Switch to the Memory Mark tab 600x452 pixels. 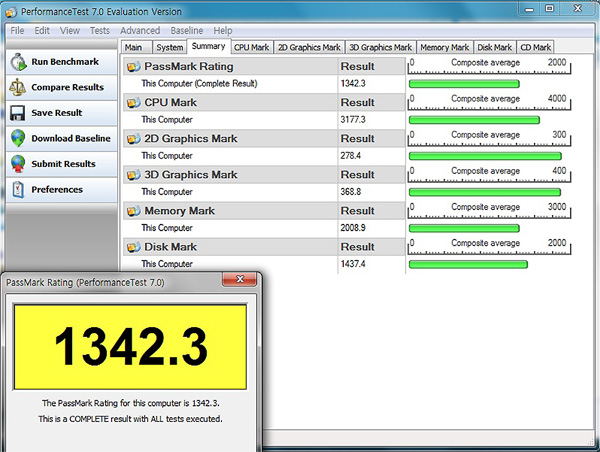pyautogui.click(x=445, y=47)
